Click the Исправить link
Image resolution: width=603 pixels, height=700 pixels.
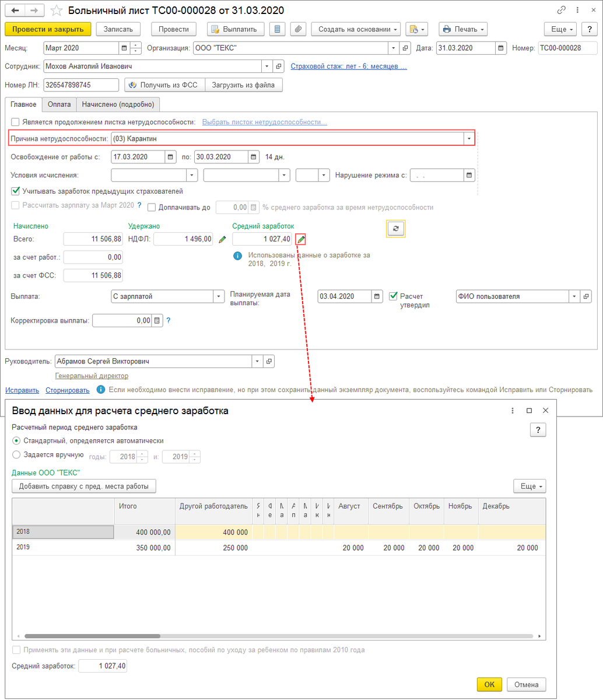pyautogui.click(x=22, y=390)
